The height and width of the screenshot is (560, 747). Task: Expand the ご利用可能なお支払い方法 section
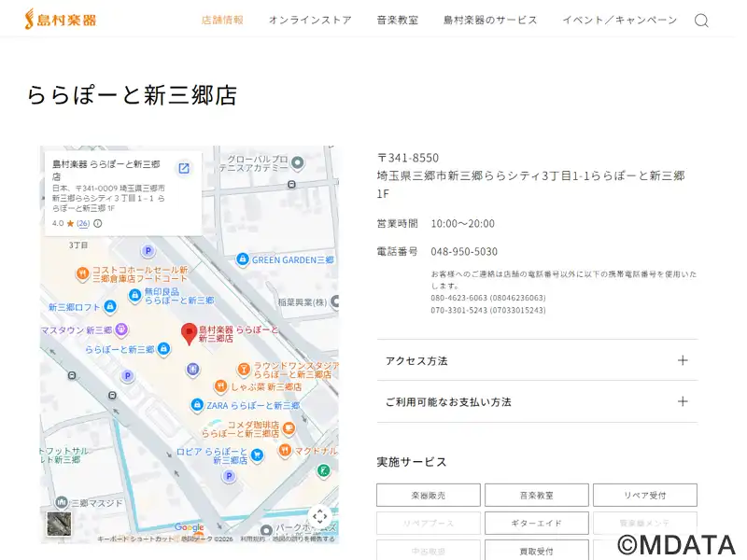[x=537, y=401]
